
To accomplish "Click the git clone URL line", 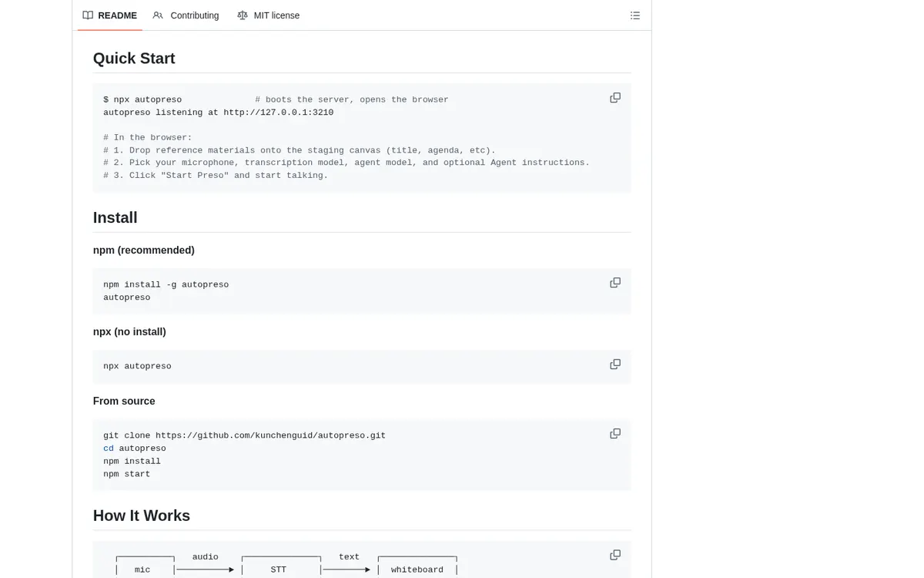I will tap(245, 435).
